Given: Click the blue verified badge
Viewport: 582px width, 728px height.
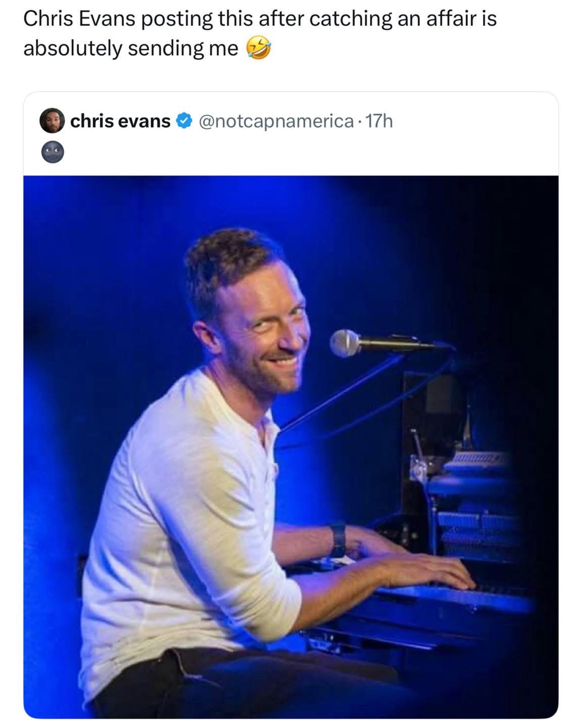Looking at the screenshot, I should click(x=184, y=121).
